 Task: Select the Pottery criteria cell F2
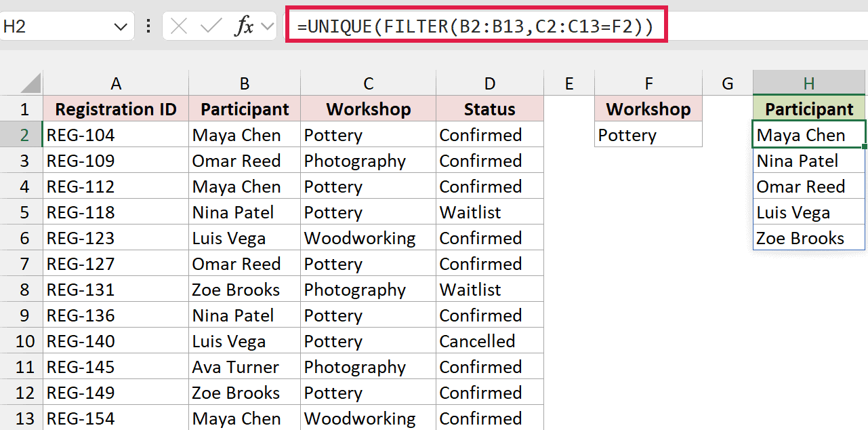click(648, 135)
